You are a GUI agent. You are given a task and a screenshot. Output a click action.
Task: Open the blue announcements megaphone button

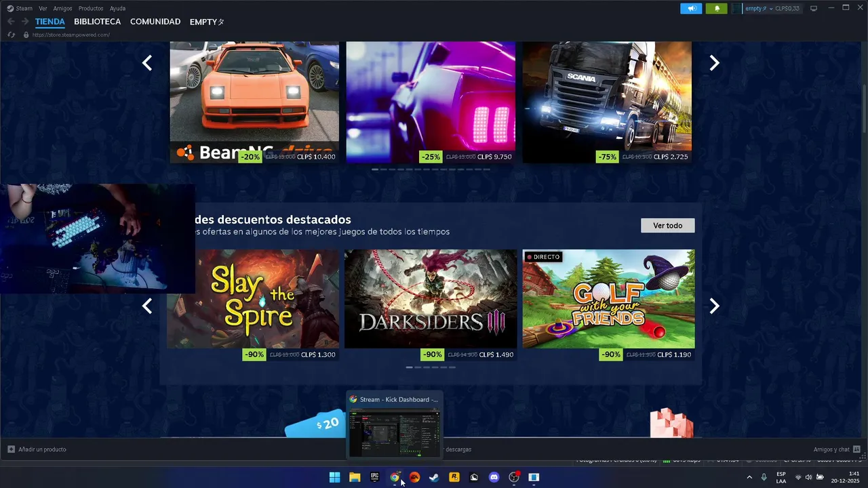coord(692,8)
